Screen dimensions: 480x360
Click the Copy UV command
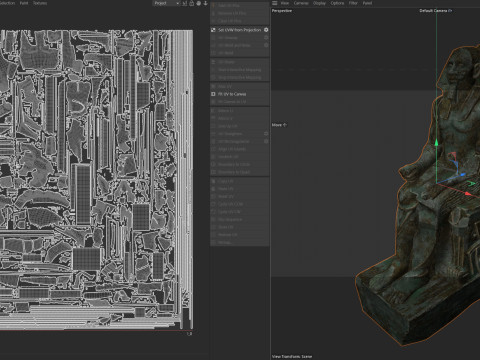(240, 181)
